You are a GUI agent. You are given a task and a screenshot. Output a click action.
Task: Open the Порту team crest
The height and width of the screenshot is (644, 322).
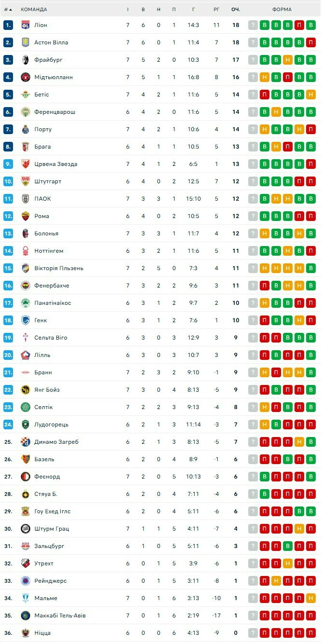click(x=26, y=129)
